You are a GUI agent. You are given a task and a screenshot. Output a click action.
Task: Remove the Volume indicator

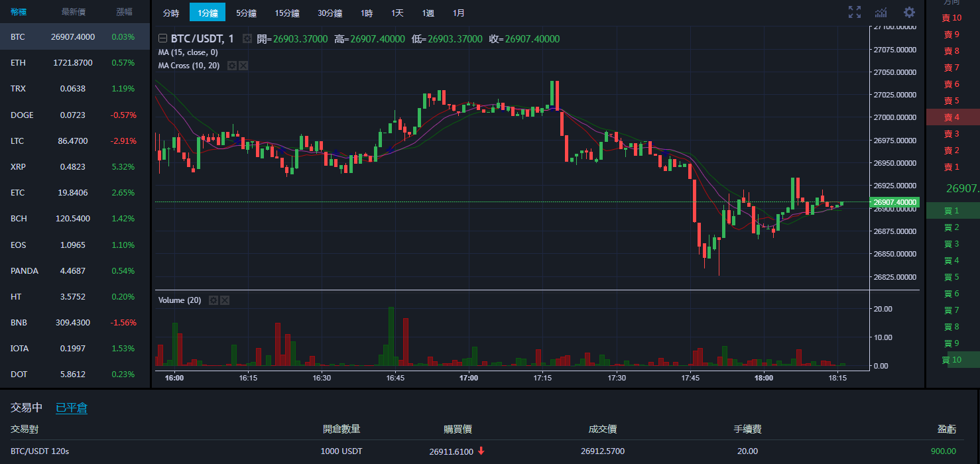coord(224,300)
